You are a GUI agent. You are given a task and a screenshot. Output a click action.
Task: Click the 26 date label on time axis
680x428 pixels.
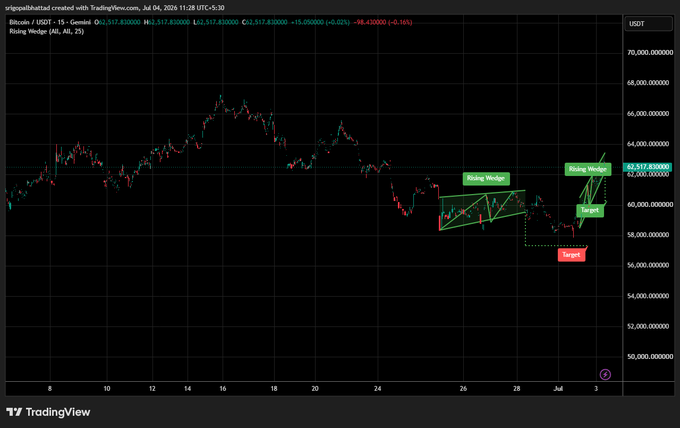[463, 389]
